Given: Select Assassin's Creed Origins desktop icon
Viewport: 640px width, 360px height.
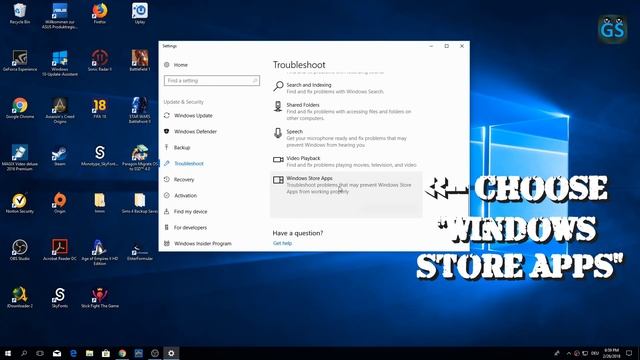Looking at the screenshot, I should tap(60, 110).
